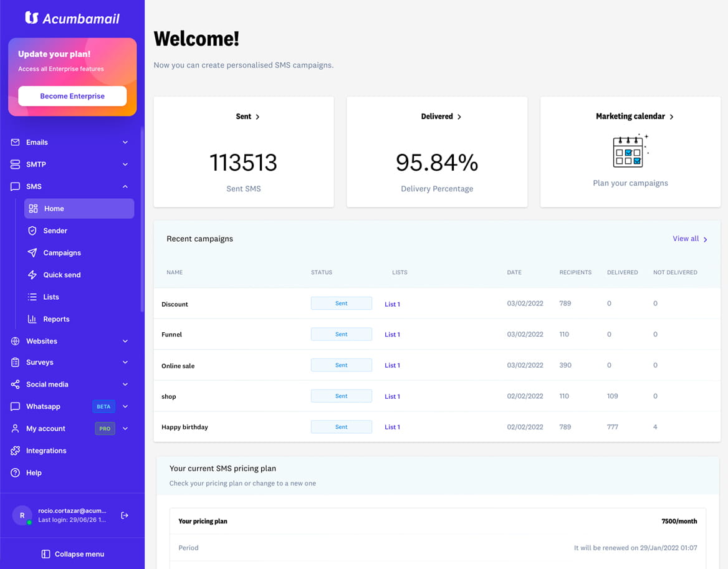Click the arrow next to Sent
The image size is (728, 569).
pos(257,117)
